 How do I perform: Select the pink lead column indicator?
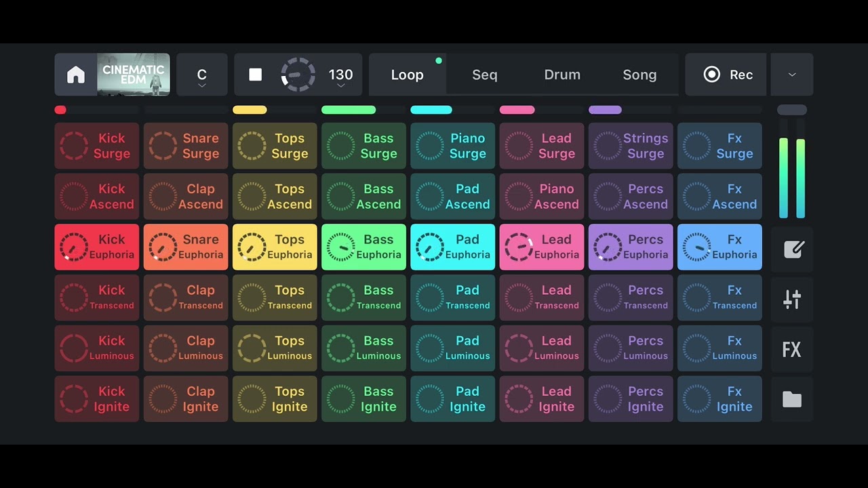(517, 110)
